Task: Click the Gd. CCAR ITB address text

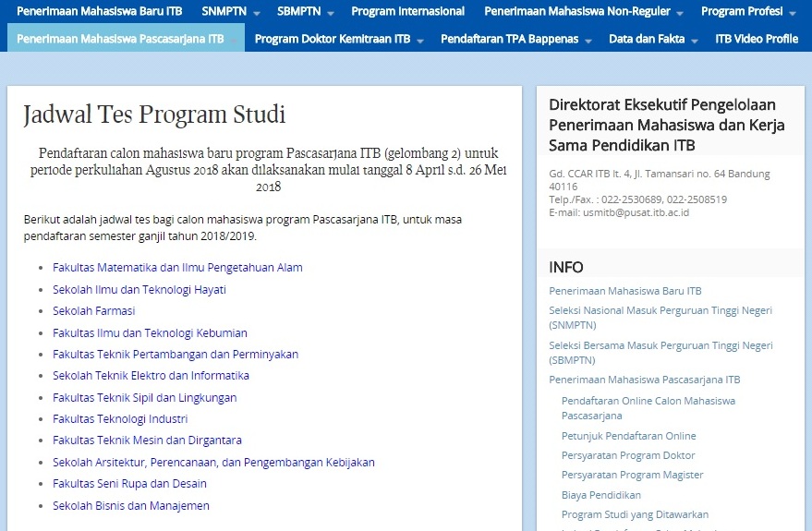Action: pos(660,180)
